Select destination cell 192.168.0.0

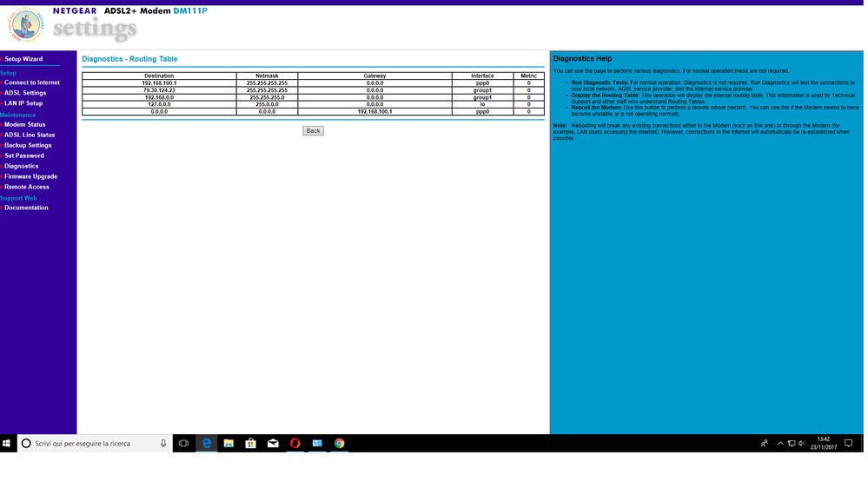click(x=159, y=97)
